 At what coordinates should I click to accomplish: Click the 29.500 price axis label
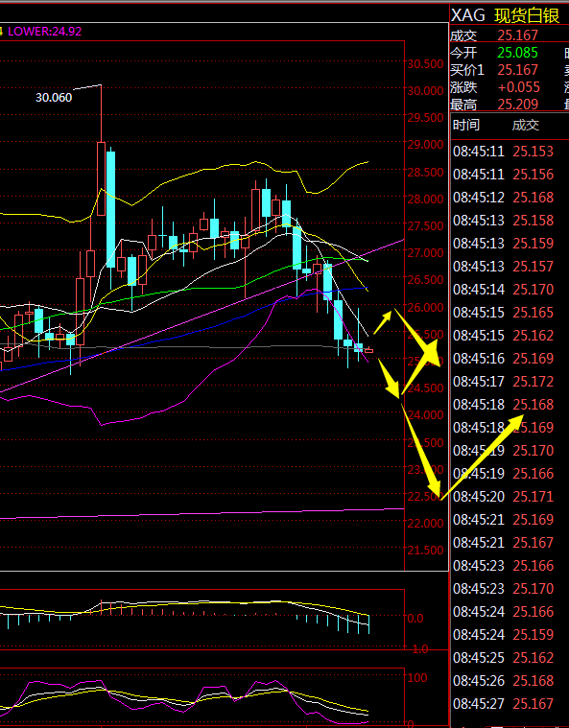(x=425, y=118)
